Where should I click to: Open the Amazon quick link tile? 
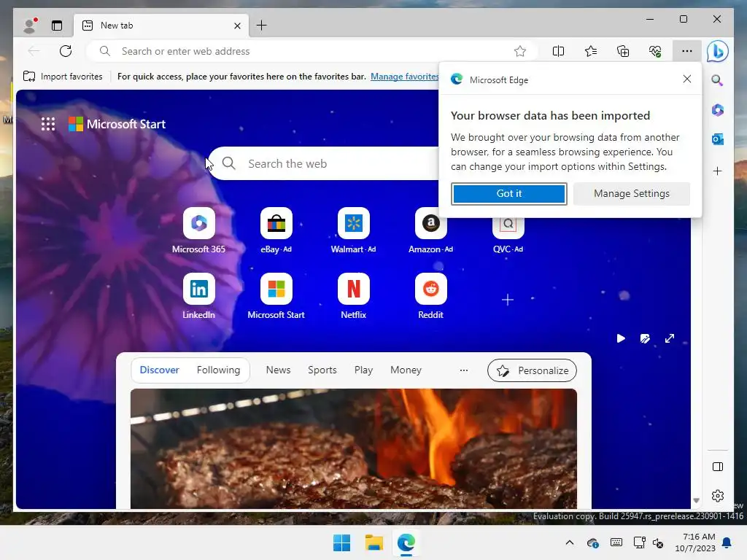click(430, 231)
